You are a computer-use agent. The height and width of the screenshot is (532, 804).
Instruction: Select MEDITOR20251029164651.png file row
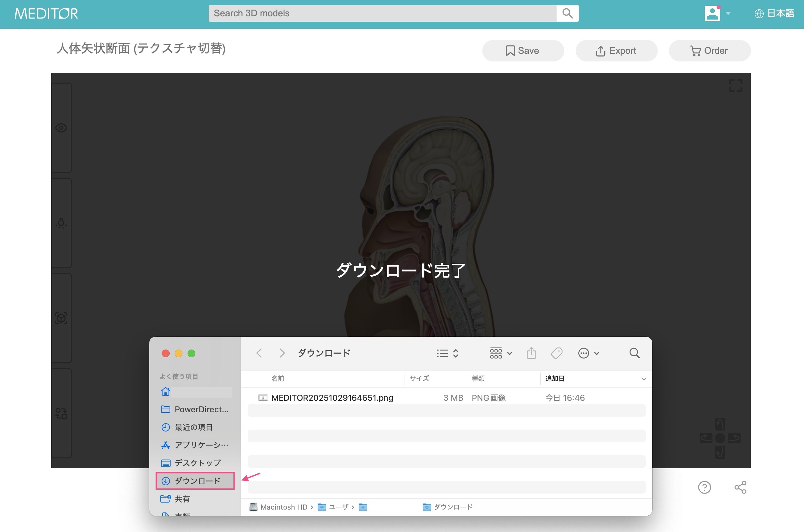[x=332, y=398]
